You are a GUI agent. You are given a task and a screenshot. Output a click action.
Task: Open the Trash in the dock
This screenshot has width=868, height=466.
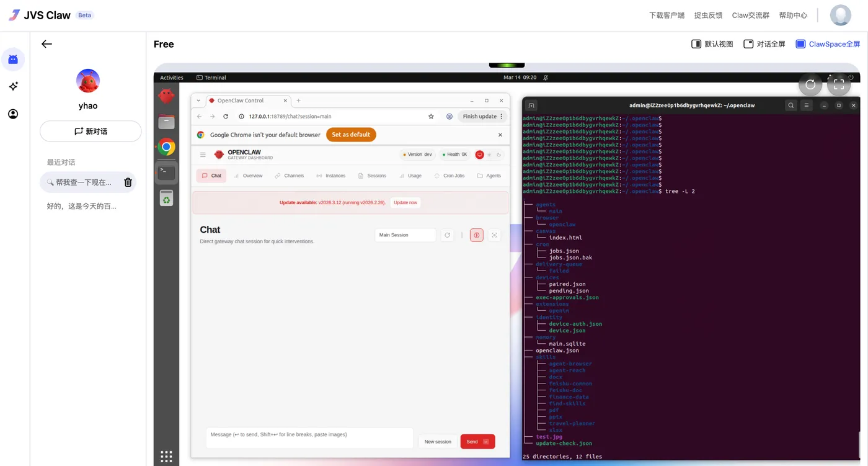(x=166, y=198)
